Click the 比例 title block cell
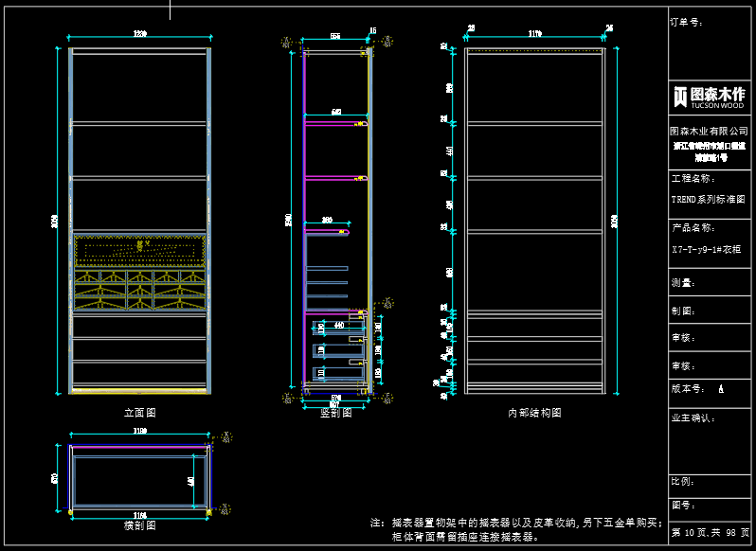This screenshot has height=551, width=756. coord(710,486)
